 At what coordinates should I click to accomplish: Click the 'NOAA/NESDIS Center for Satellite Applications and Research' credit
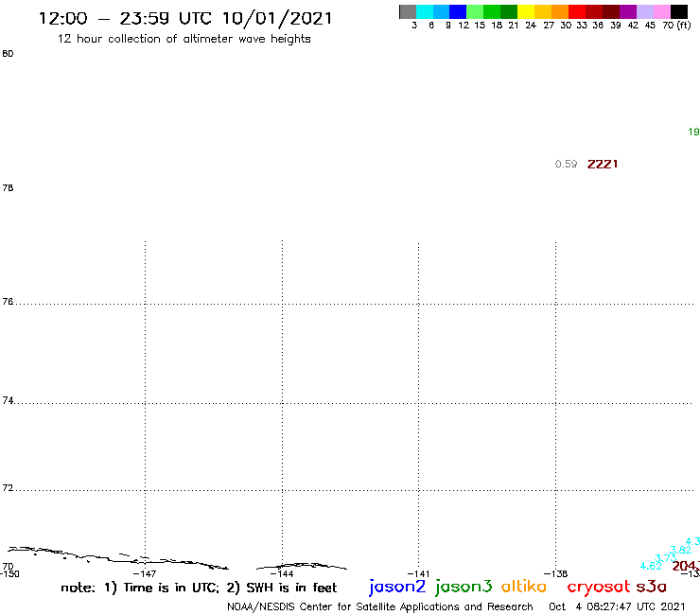pos(380,607)
